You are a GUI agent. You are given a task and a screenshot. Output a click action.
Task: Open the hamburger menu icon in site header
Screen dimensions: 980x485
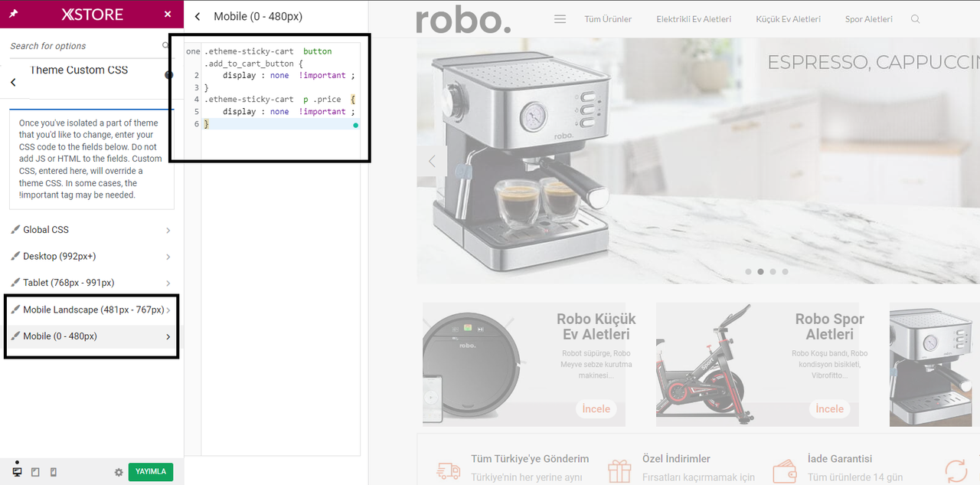[x=560, y=19]
